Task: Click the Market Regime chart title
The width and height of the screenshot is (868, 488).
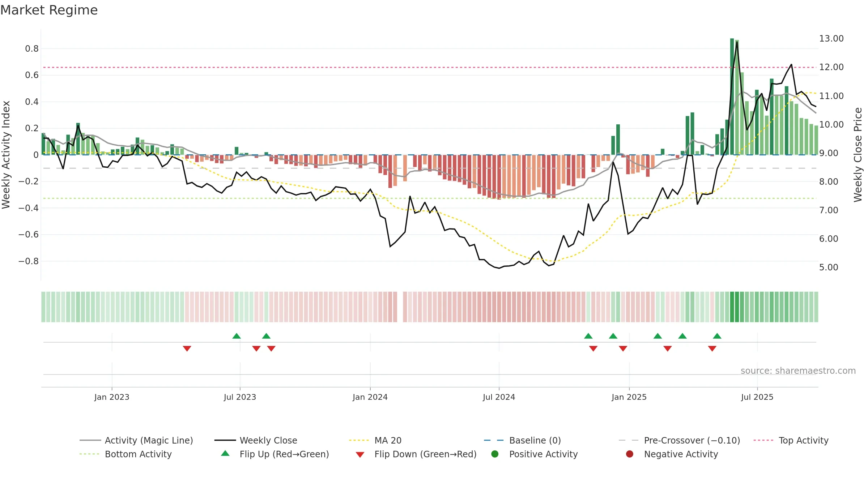Action: click(49, 10)
